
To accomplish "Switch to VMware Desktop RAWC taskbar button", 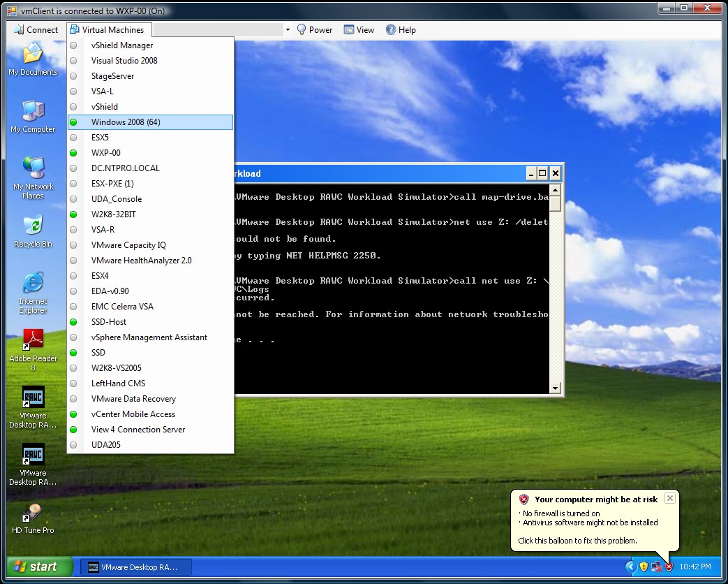I will [136, 567].
